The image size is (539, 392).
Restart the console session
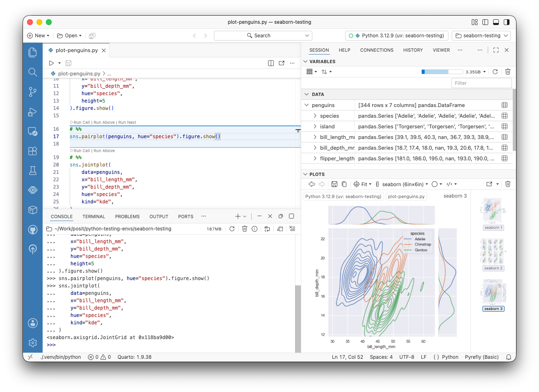[232, 229]
